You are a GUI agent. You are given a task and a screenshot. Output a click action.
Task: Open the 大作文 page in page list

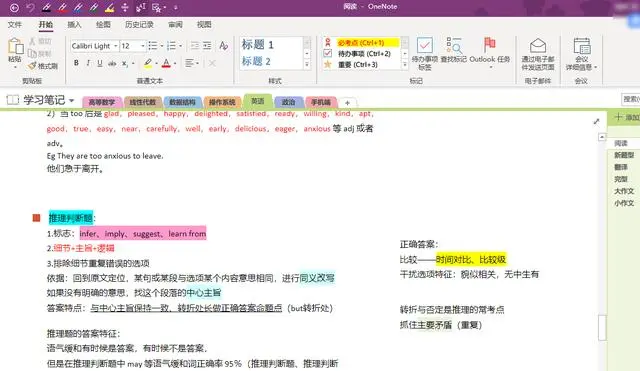[624, 191]
